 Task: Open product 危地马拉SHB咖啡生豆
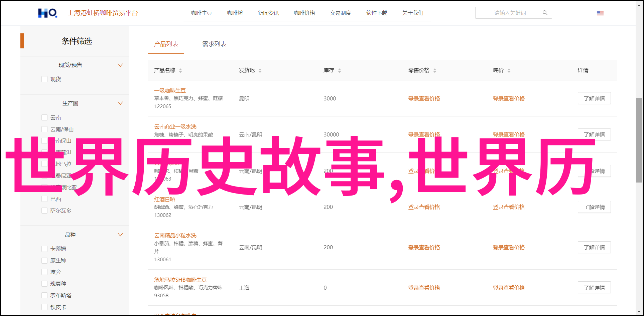coord(180,280)
